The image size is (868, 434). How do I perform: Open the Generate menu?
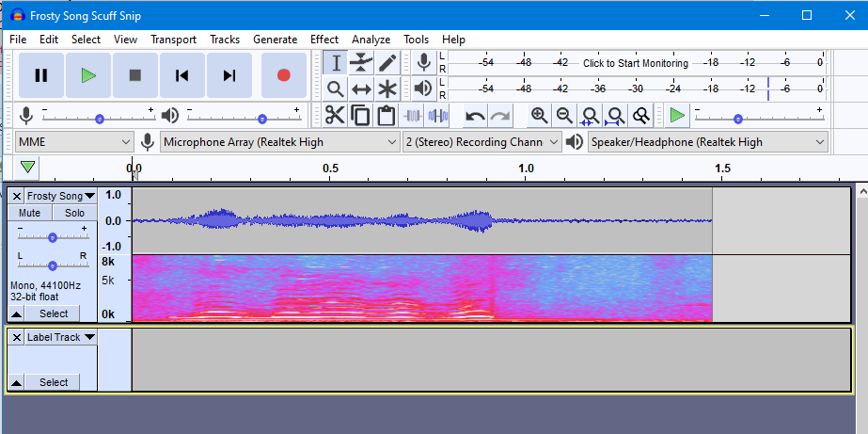[275, 40]
